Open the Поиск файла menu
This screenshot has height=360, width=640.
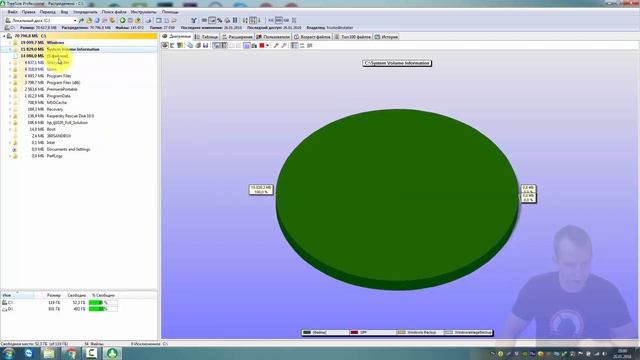[114, 12]
